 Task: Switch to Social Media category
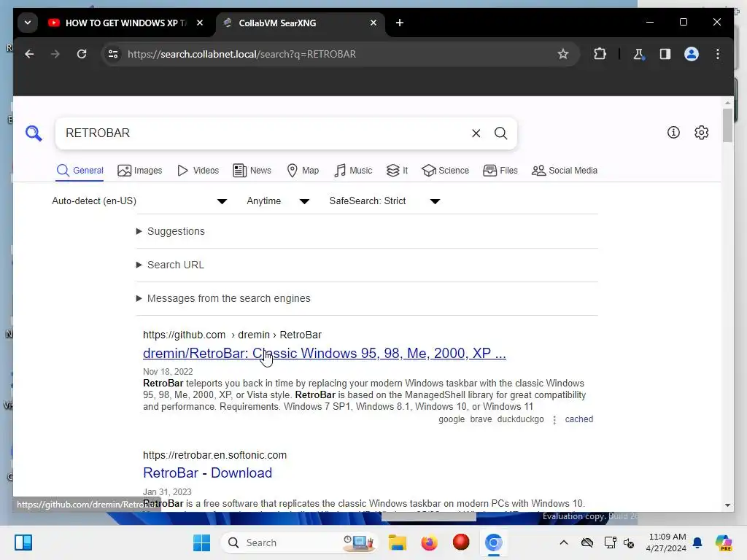click(565, 171)
